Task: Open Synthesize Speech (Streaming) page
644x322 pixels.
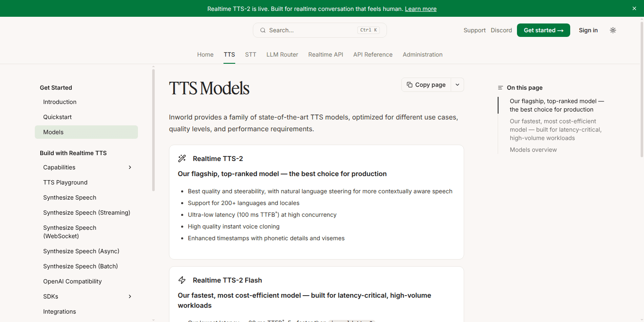Action: click(86, 213)
